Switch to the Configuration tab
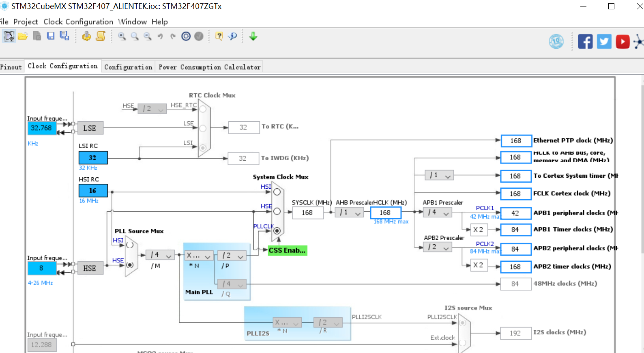Viewport: 644px width, 353px height. (x=128, y=67)
